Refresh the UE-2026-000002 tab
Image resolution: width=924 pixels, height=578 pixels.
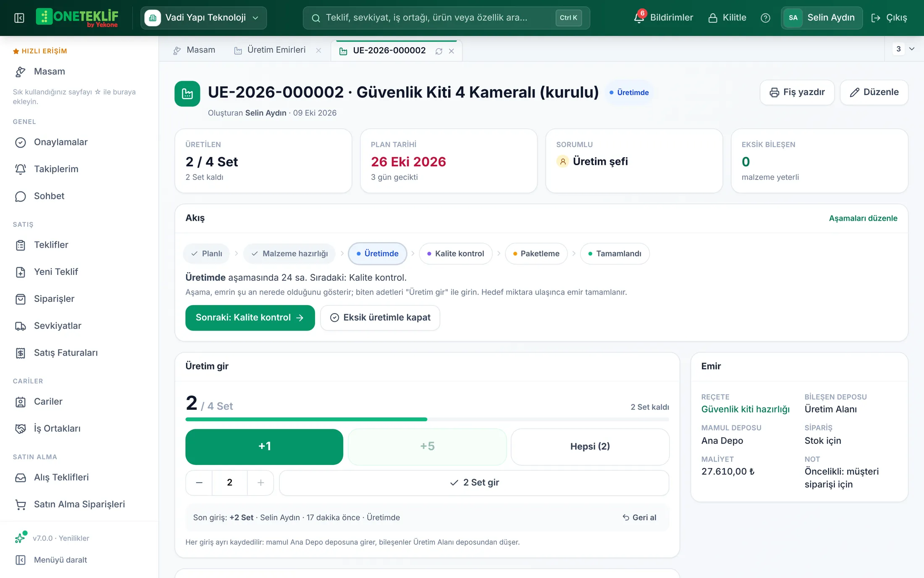[x=439, y=51]
